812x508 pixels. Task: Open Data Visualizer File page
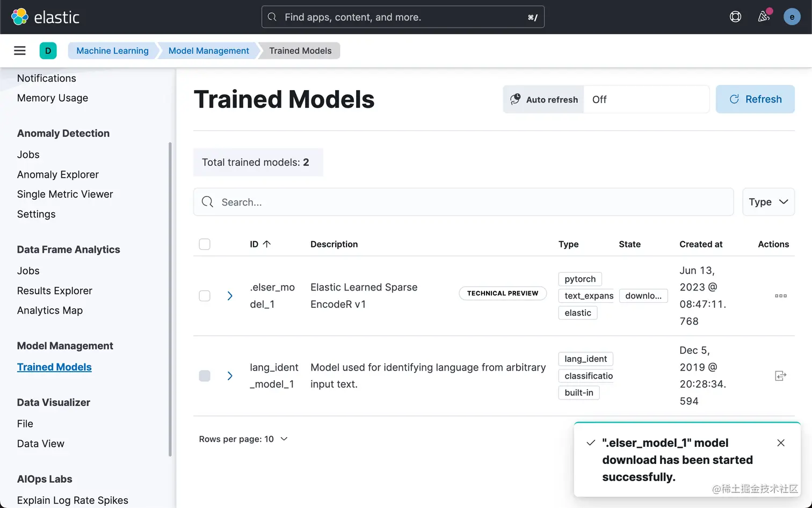(x=25, y=424)
